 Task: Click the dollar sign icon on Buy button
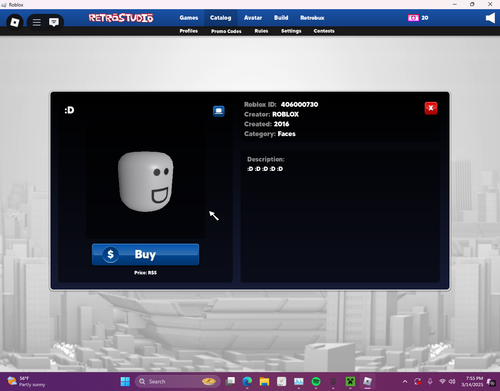coord(110,254)
